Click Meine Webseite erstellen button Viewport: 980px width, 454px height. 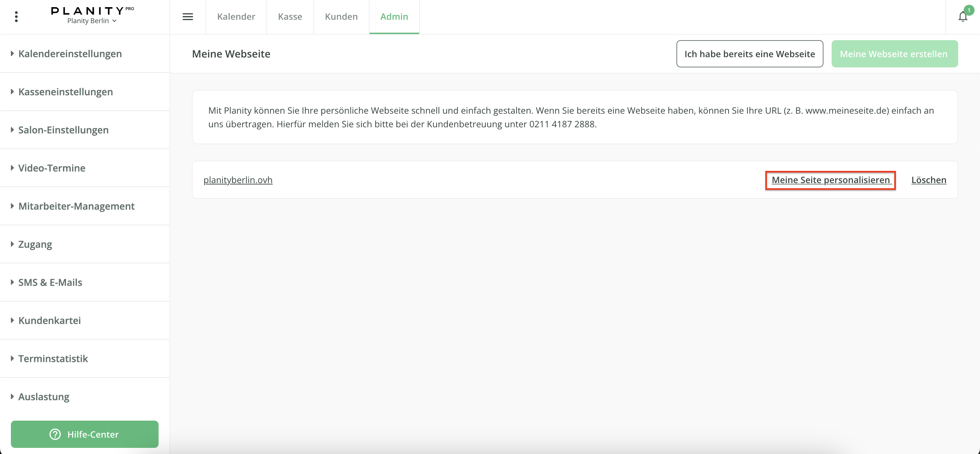pyautogui.click(x=894, y=54)
